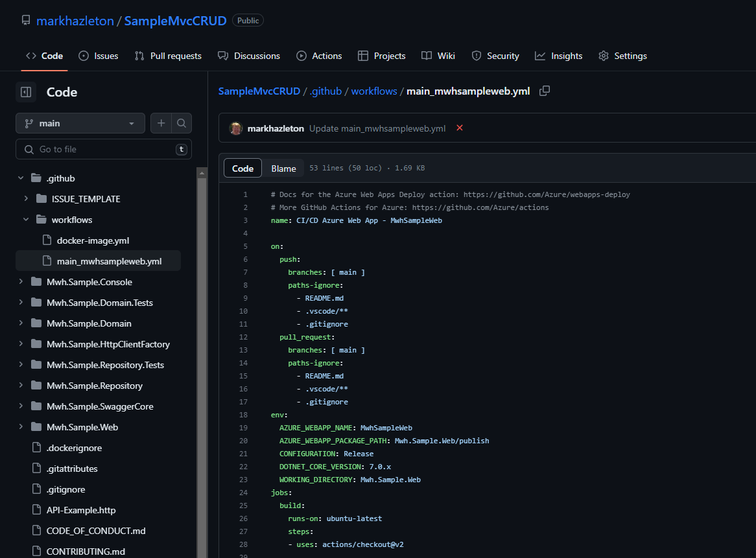Click the search magnifier icon beside branch selector
756x558 pixels.
click(x=182, y=123)
